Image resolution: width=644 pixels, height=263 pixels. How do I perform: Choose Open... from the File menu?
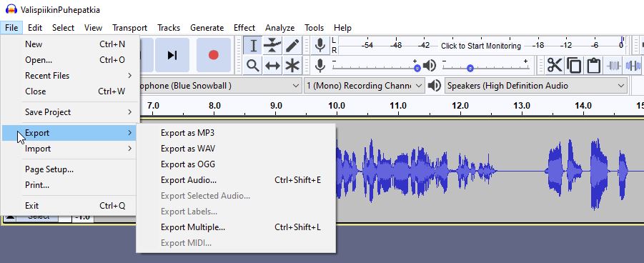click(69, 59)
